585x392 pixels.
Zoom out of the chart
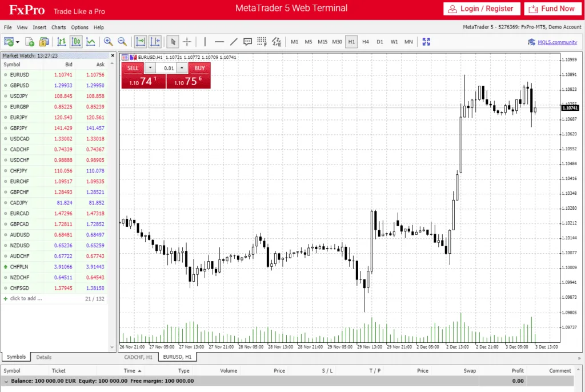(x=122, y=42)
